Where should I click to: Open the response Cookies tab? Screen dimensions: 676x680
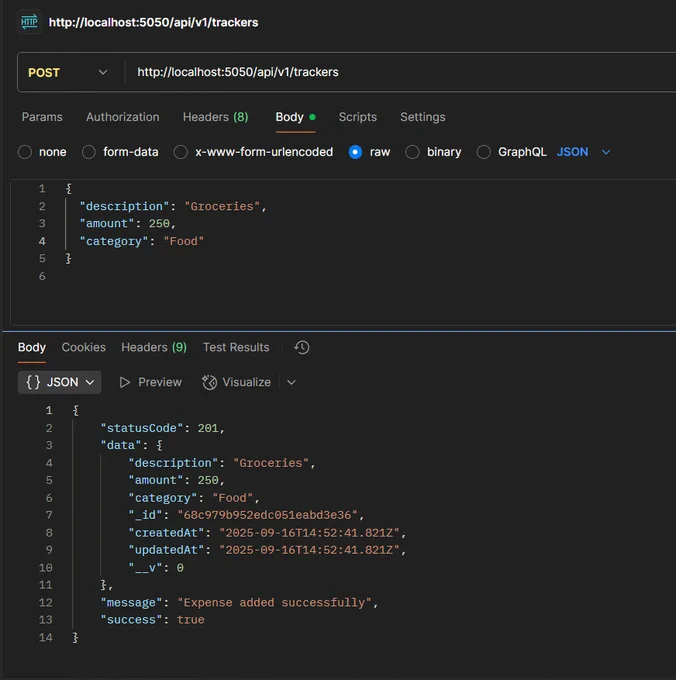click(84, 347)
